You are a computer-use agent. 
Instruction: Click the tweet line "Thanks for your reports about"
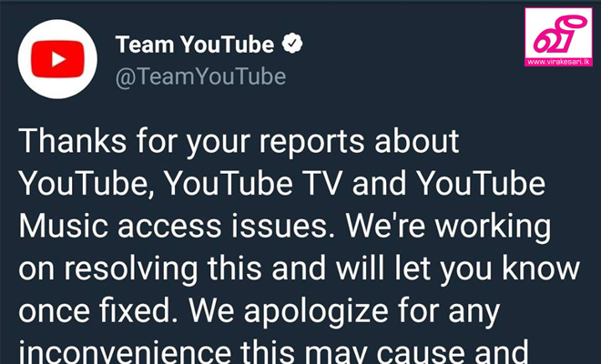pyautogui.click(x=239, y=143)
